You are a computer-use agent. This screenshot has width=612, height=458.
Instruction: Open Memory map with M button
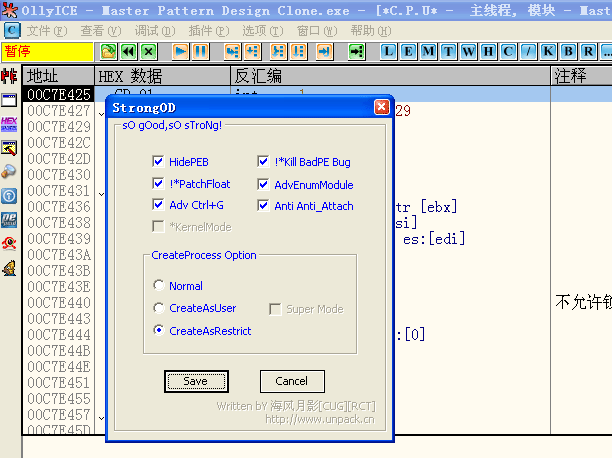point(429,52)
